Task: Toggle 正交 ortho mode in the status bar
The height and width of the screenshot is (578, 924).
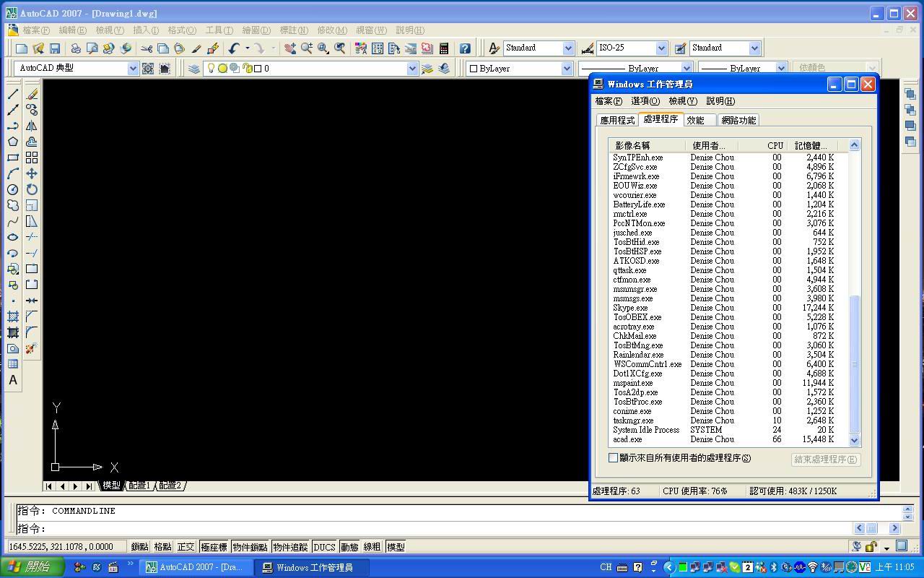Action: pos(186,547)
